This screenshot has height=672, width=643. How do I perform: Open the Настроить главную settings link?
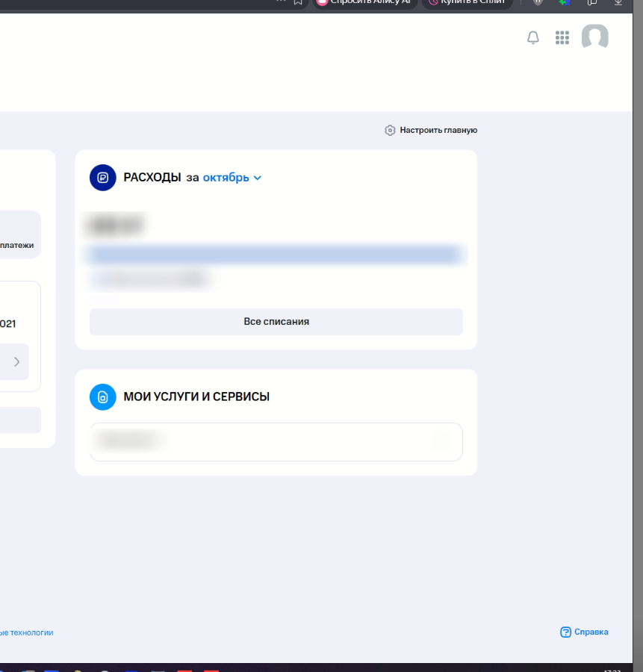pyautogui.click(x=431, y=130)
